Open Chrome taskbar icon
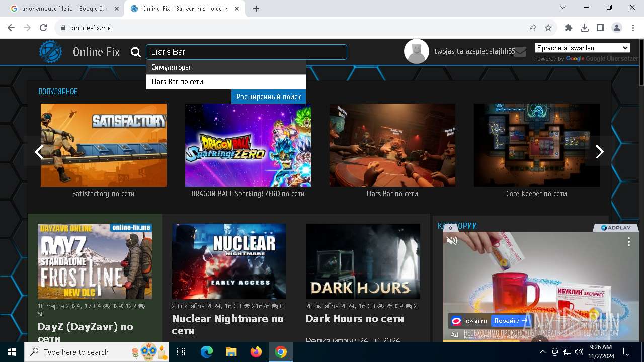 click(x=281, y=352)
